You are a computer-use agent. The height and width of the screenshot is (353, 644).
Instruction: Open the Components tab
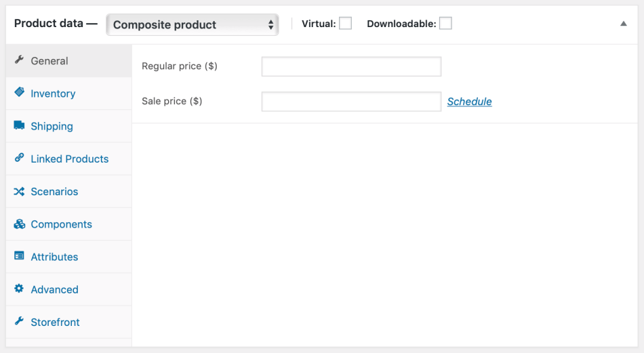[61, 224]
